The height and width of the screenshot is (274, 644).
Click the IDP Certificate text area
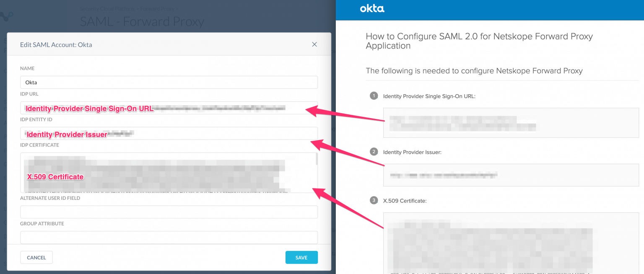tap(169, 173)
